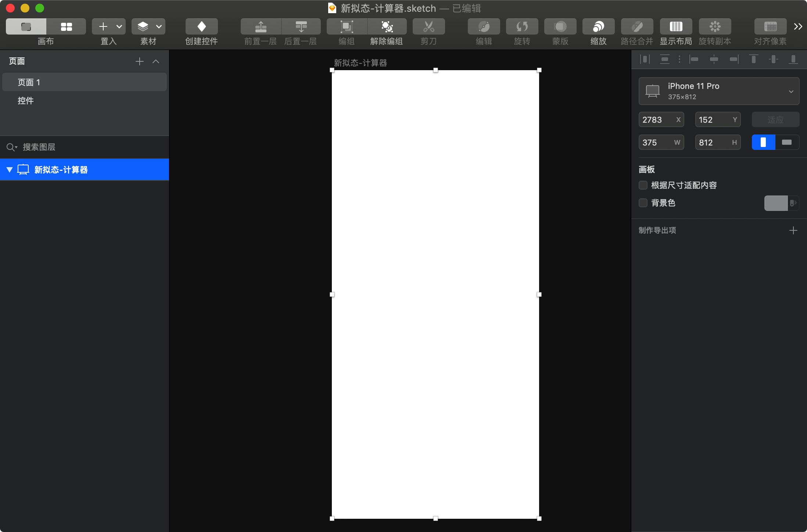Screen dimensions: 807x532
Task: Select the 控件 symbols page
Action: [x=26, y=101]
